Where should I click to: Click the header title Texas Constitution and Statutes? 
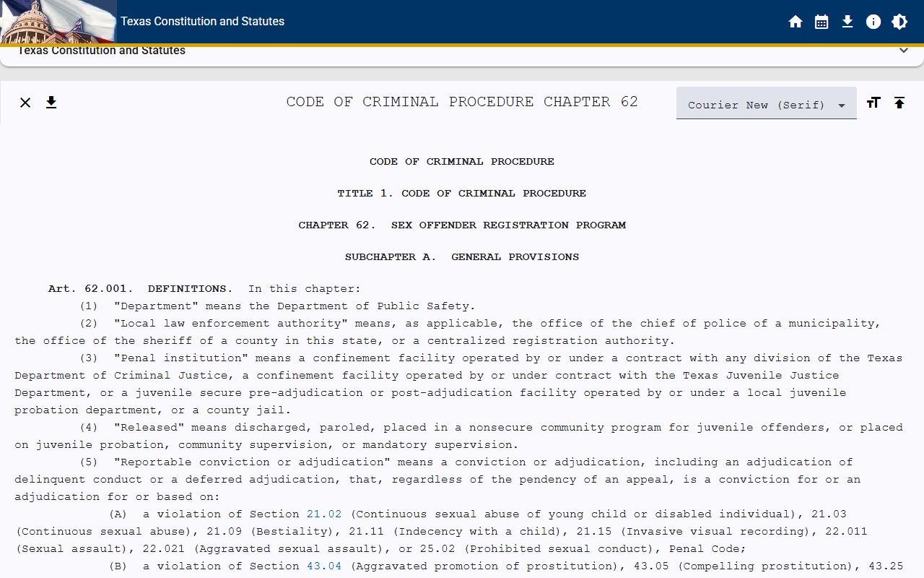point(202,22)
